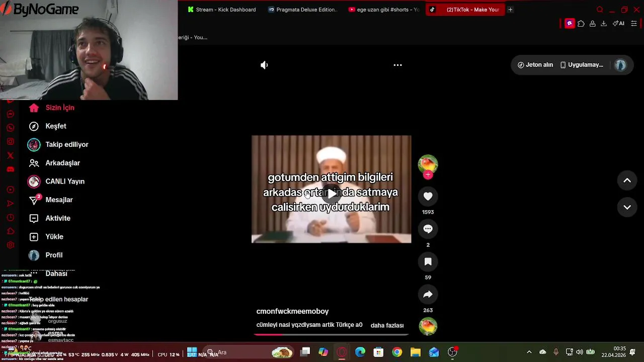Image resolution: width=644 pixels, height=362 pixels.
Task: Switch to the 'ege uzan gibi #shorts' tab
Action: click(x=383, y=10)
